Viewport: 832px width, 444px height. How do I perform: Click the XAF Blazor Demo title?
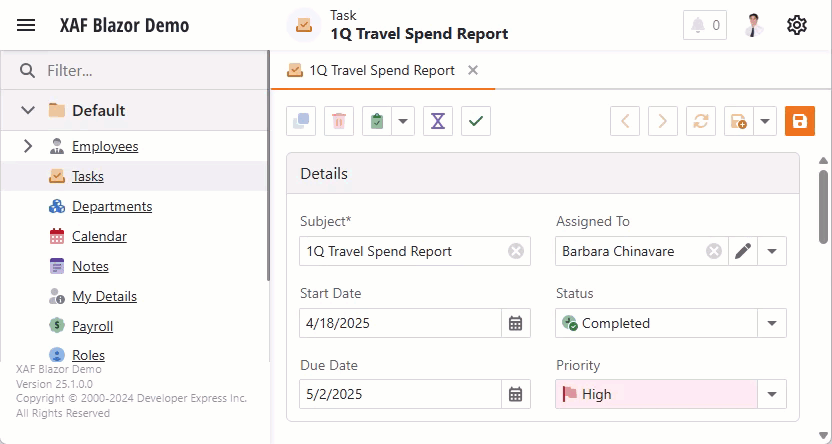pos(124,25)
